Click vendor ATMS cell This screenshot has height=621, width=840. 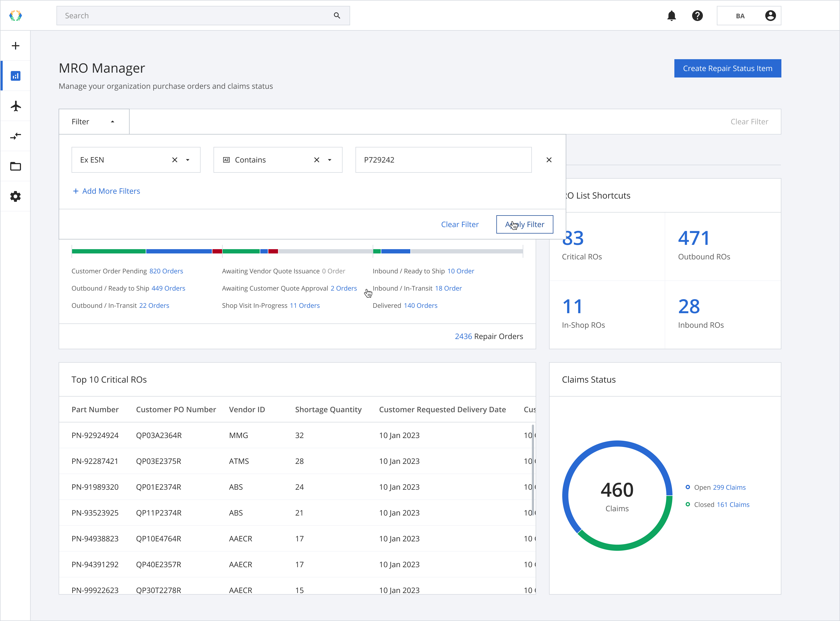coord(239,461)
